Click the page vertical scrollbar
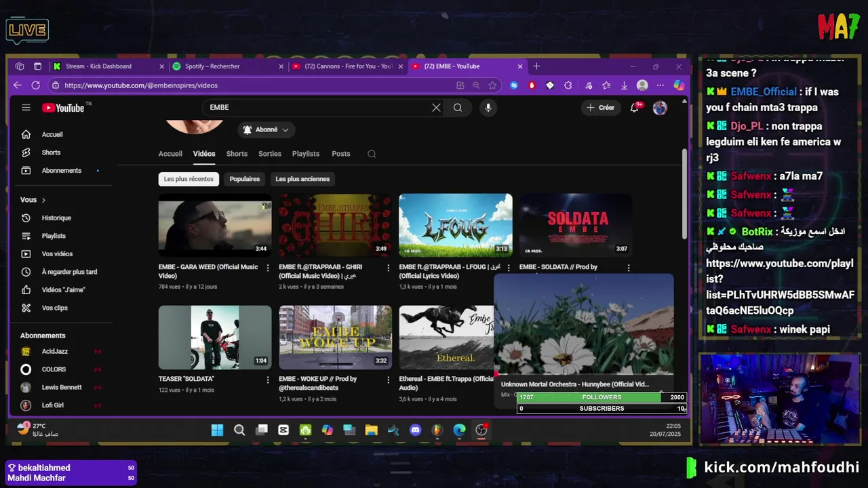 coord(684,193)
